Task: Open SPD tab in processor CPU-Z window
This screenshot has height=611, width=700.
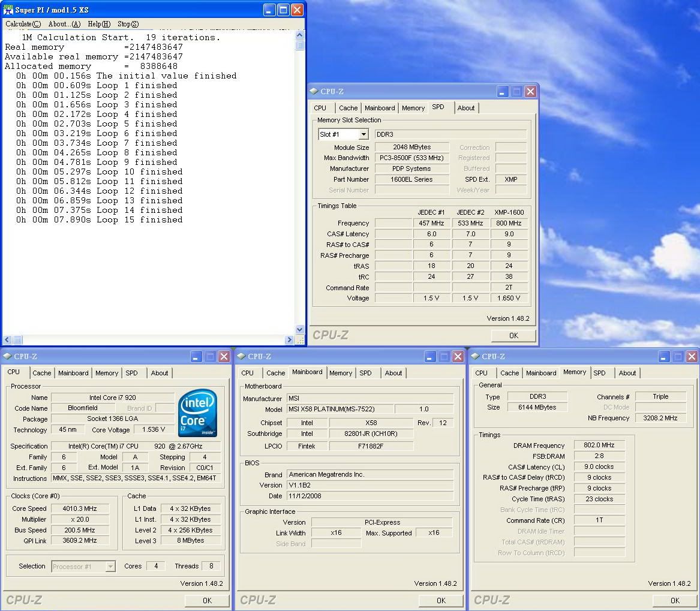Action: click(132, 373)
